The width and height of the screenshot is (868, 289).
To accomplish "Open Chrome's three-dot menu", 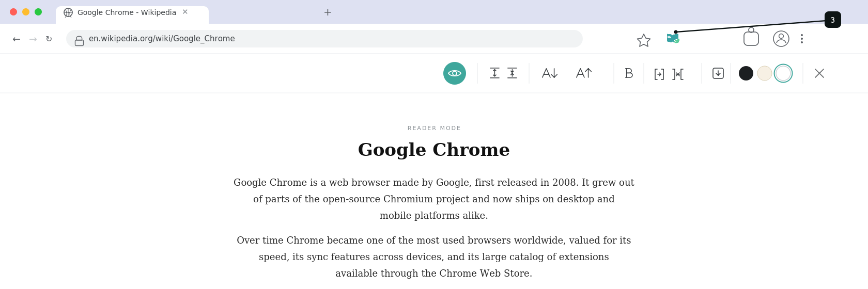I will 802,39.
